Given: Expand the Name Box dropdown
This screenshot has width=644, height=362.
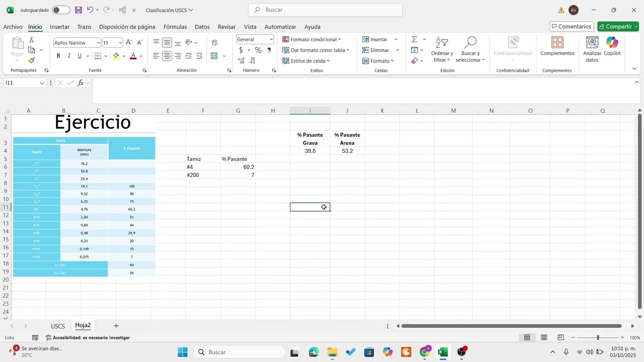Looking at the screenshot, I should (x=42, y=83).
